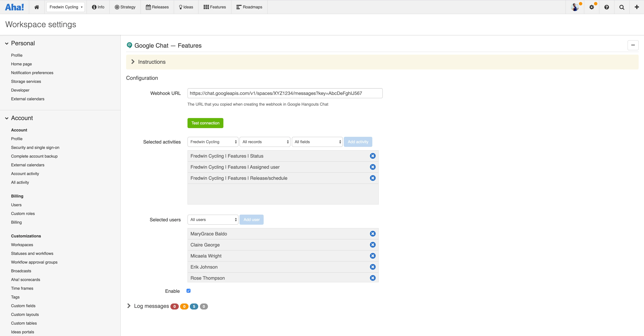Viewport: 644px width, 336px height.
Task: Open the help question mark icon
Action: [607, 7]
